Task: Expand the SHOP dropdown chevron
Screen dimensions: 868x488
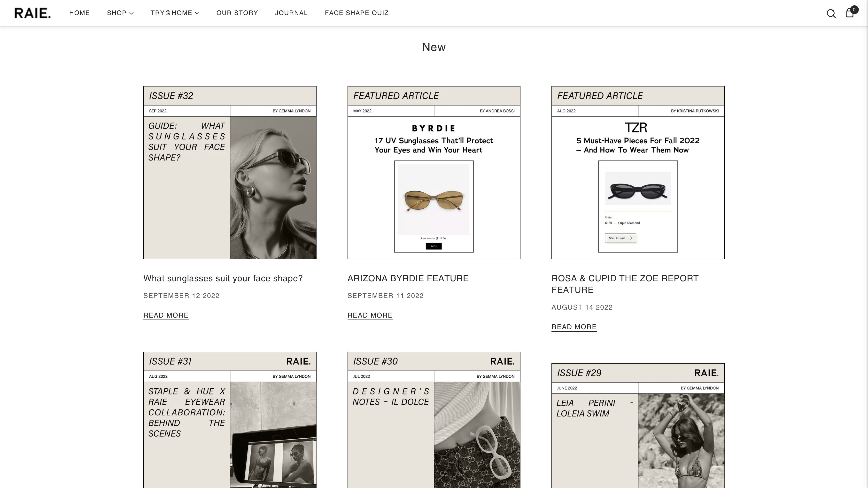Action: (132, 13)
